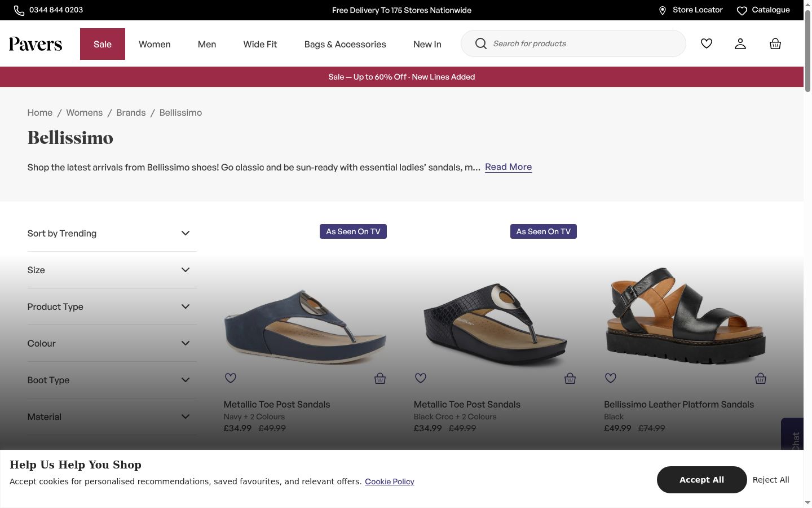The width and height of the screenshot is (812, 508).
Task: Open the Sale menu
Action: coord(103,44)
